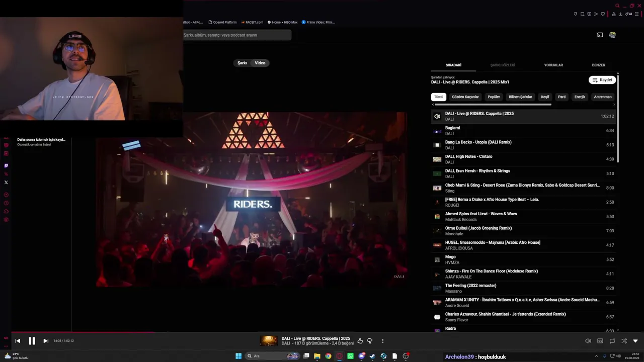Select the Antrenman filter chip
The height and width of the screenshot is (362, 644).
[603, 97]
